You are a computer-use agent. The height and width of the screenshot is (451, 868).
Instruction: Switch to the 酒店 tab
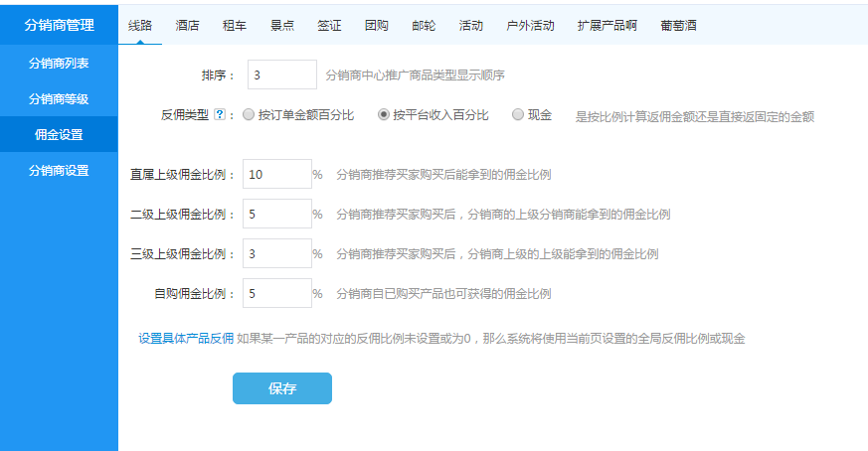[x=187, y=25]
